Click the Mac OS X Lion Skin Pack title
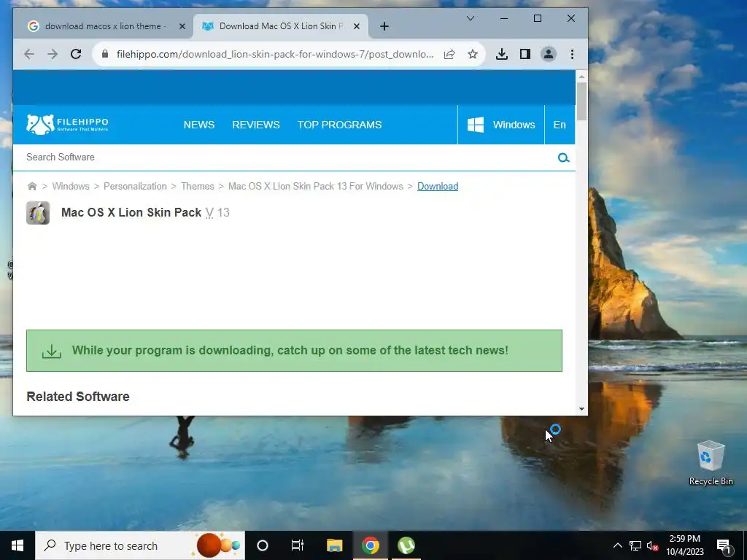 click(131, 212)
